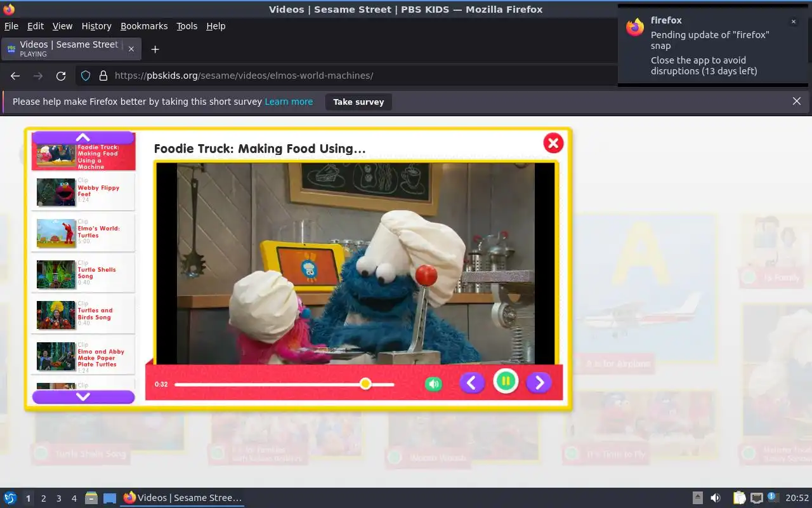Dismiss the survey notification bar
The image size is (812, 508).
[797, 101]
